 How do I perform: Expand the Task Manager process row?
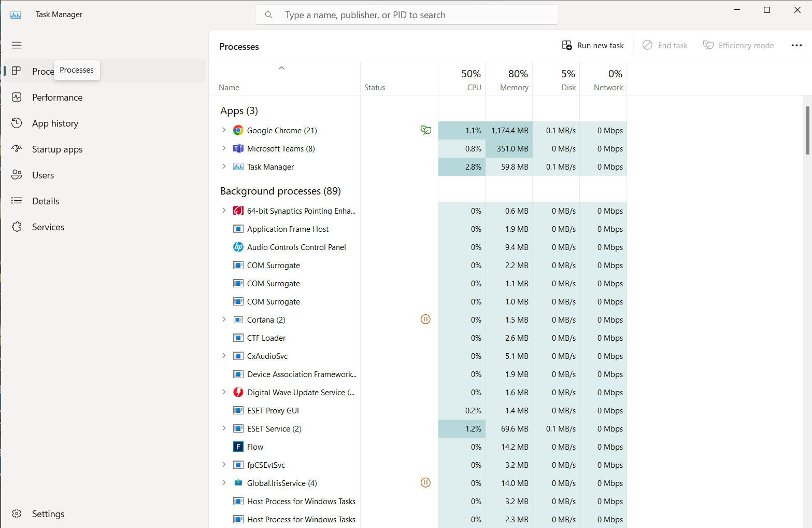[x=224, y=166]
